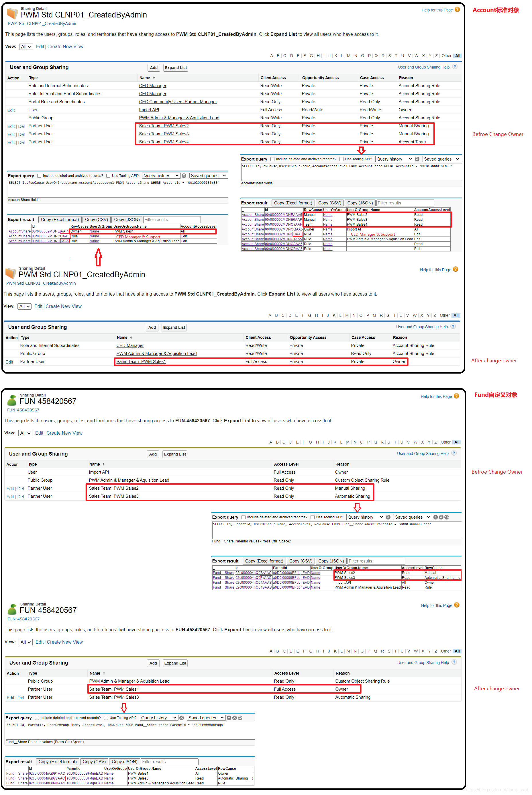Click single X icon beside Saved queries in bottom Fund__Share panel
Screen dimensions: 532x795
tap(234, 718)
